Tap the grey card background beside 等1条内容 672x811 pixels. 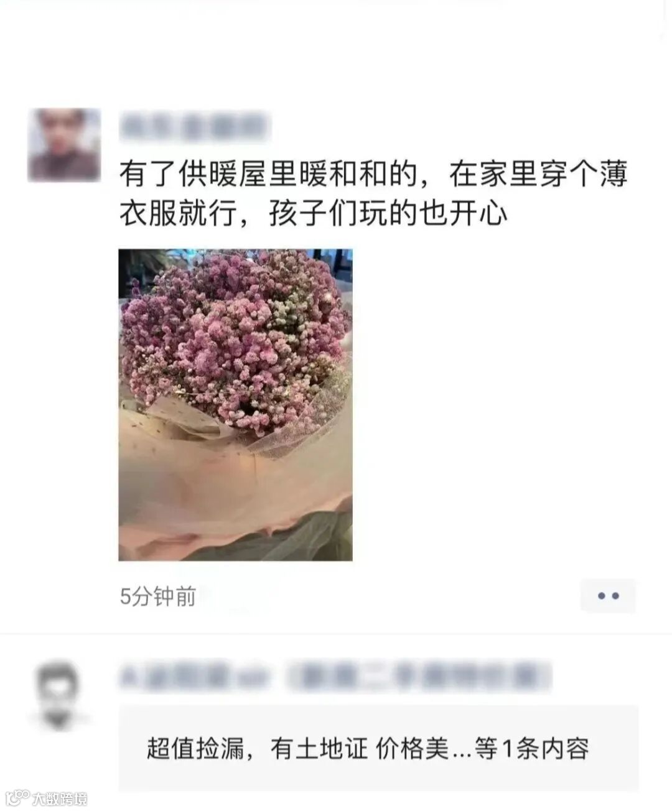(x=613, y=748)
